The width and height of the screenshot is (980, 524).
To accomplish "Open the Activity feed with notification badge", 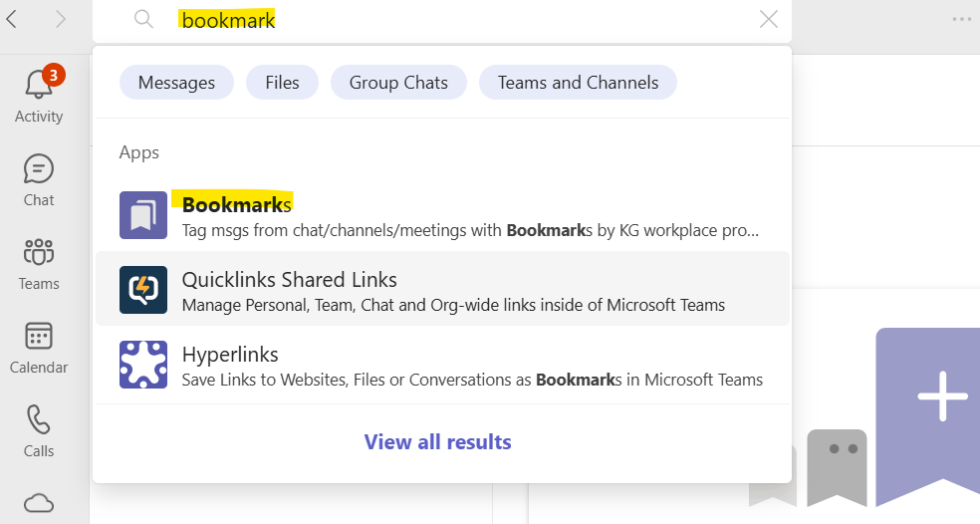I will pos(39,94).
